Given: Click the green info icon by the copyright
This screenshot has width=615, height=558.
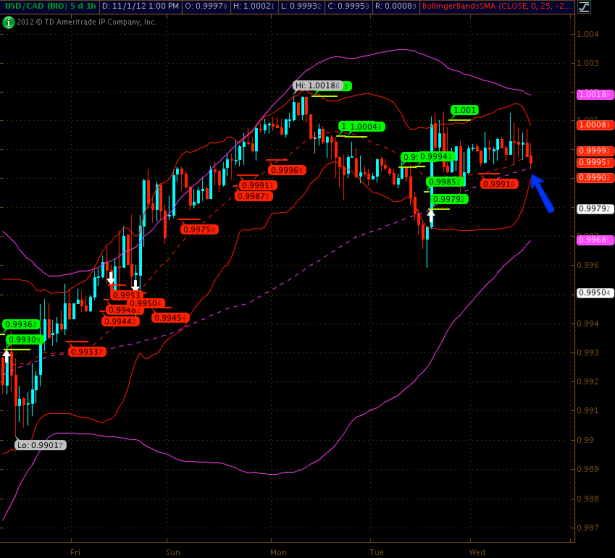Looking at the screenshot, I should [7, 20].
